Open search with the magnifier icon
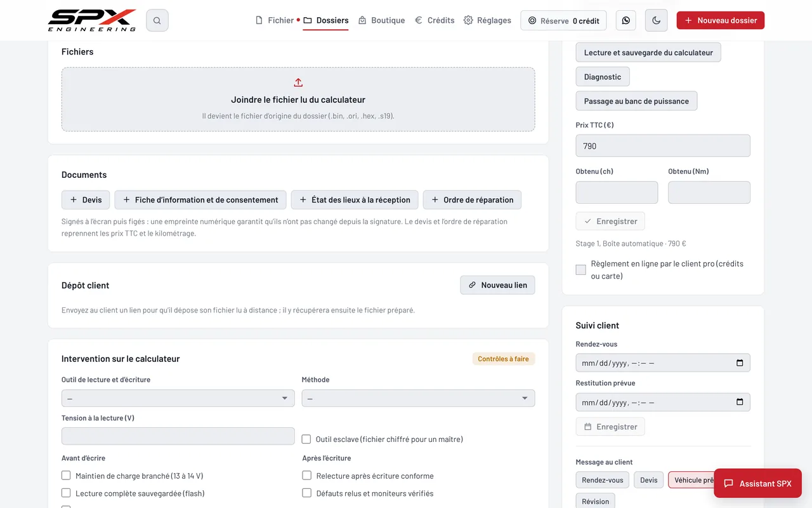This screenshot has height=508, width=812. (157, 20)
